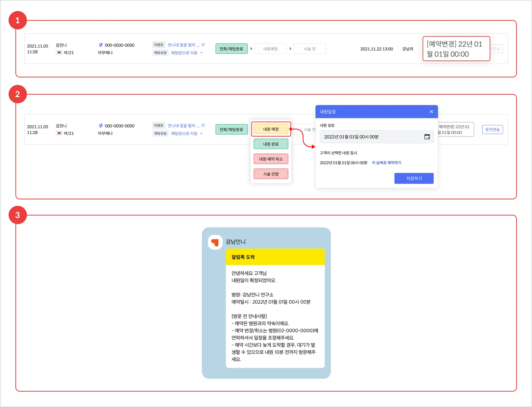Click the 강남언니 orange logo in the chat preview

click(x=215, y=242)
